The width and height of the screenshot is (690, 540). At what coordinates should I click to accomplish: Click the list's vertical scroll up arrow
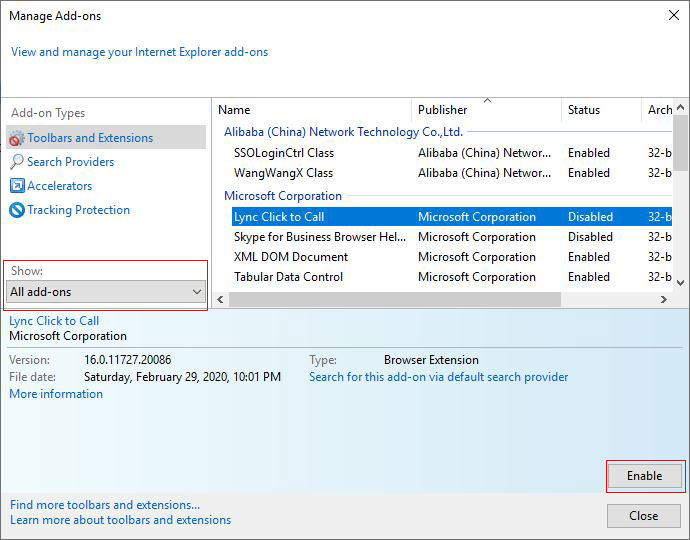[x=680, y=107]
